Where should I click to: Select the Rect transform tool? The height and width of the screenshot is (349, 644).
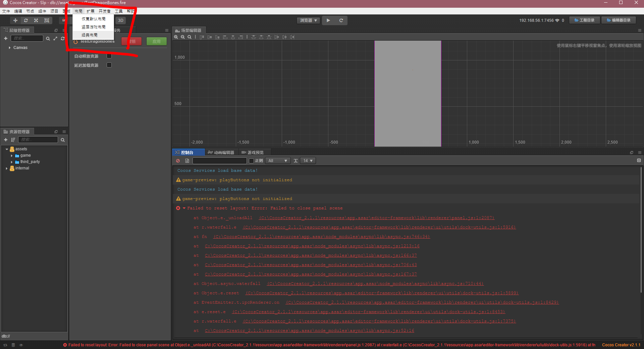pos(47,20)
